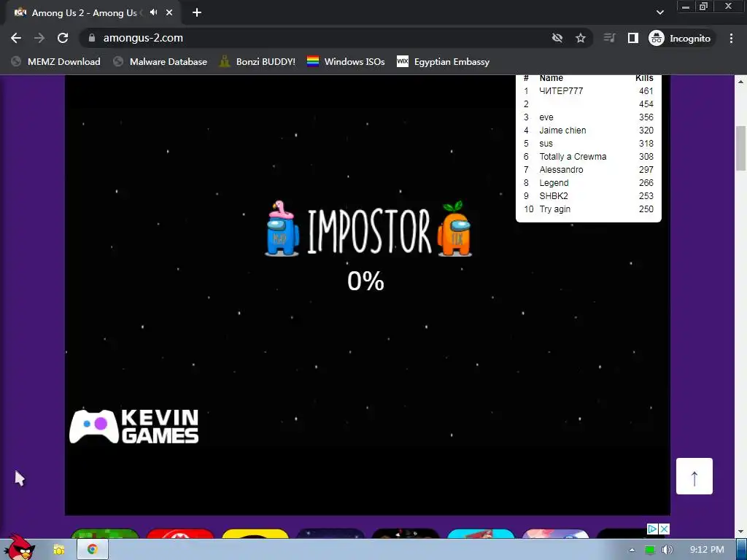Click the page vertical scrollbar thumb
This screenshot has width=747, height=560.
click(741, 148)
